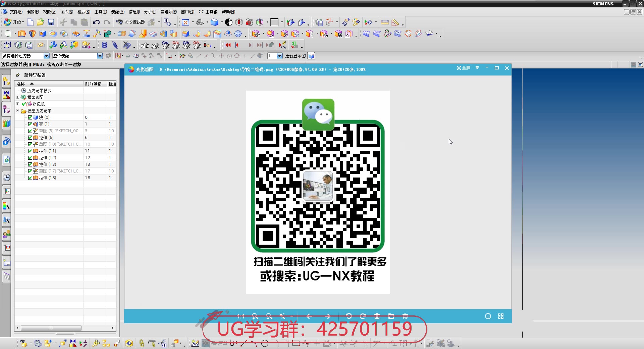Screen dimensions: 644x349
Task: Click the 时间戳记 column header
Action: (95, 84)
